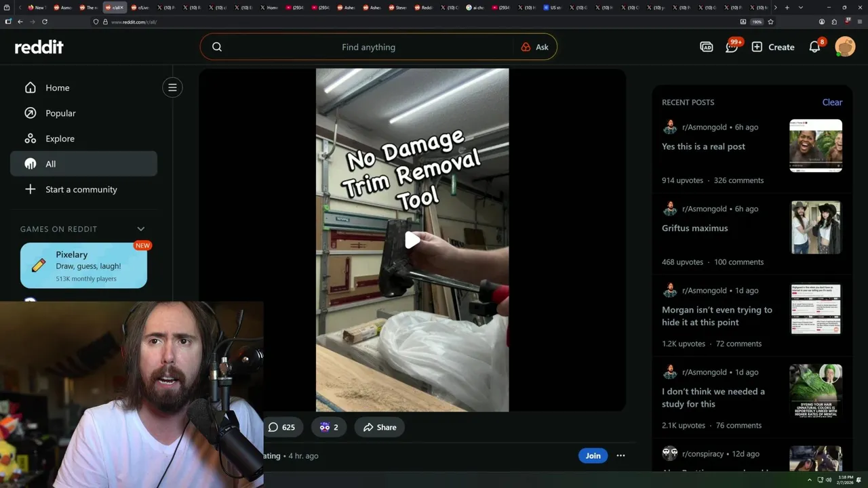
Task: Focus the Find anything search field
Action: 368,47
